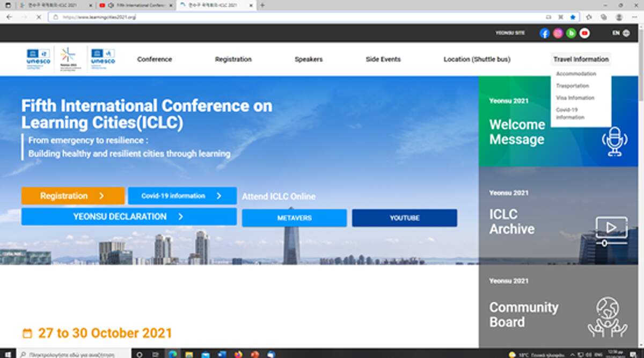Open the Instagram social icon
The image size is (644, 358).
coord(558,33)
